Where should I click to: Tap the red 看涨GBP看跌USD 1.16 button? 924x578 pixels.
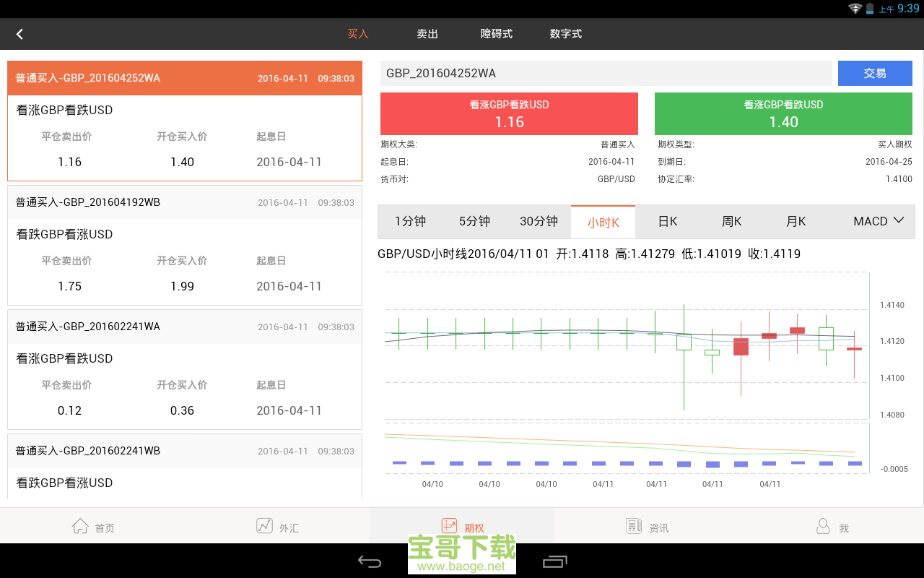[x=509, y=113]
